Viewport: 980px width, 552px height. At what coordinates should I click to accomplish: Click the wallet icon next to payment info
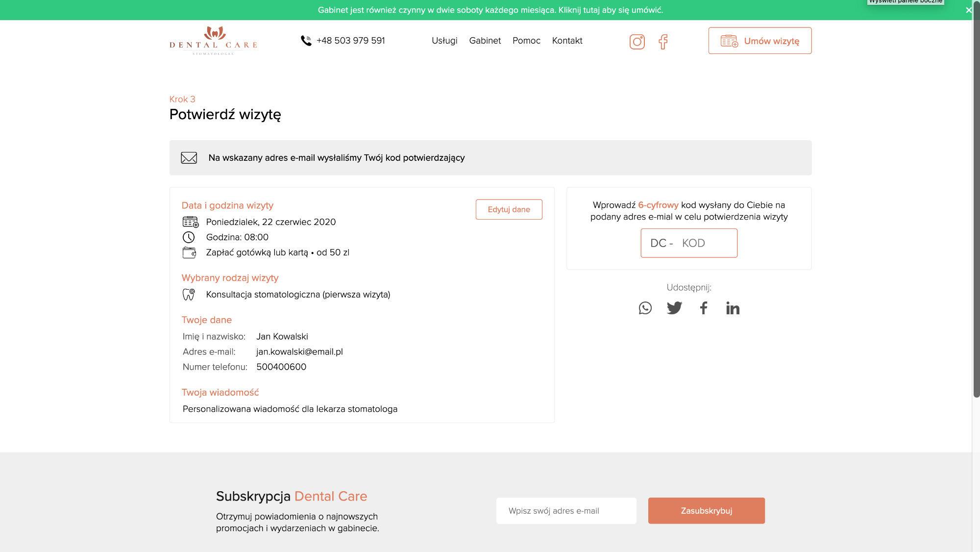click(x=189, y=252)
